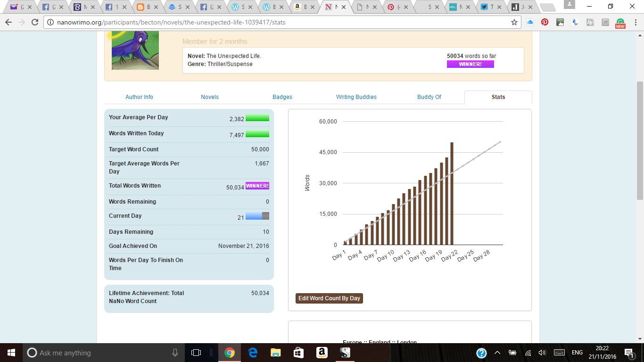
Task: Open the Writing Buddies tab
Action: (x=356, y=97)
